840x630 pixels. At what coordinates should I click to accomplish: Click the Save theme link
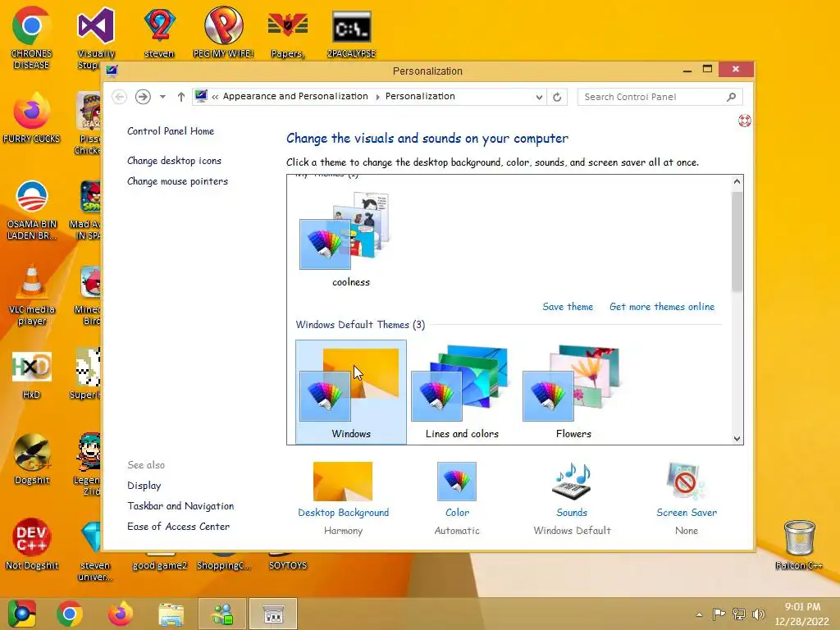[x=568, y=307]
